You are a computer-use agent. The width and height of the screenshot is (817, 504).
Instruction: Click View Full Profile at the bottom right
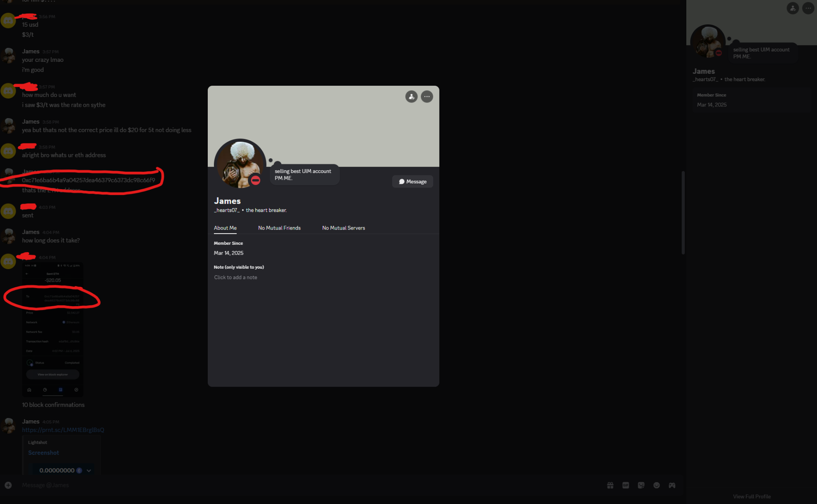tap(751, 496)
